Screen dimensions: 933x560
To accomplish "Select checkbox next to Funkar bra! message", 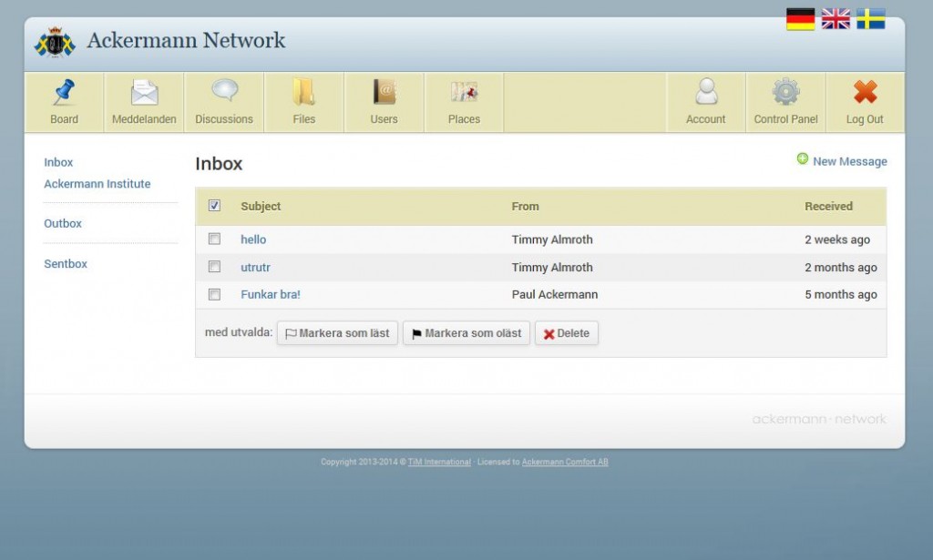I will (214, 294).
